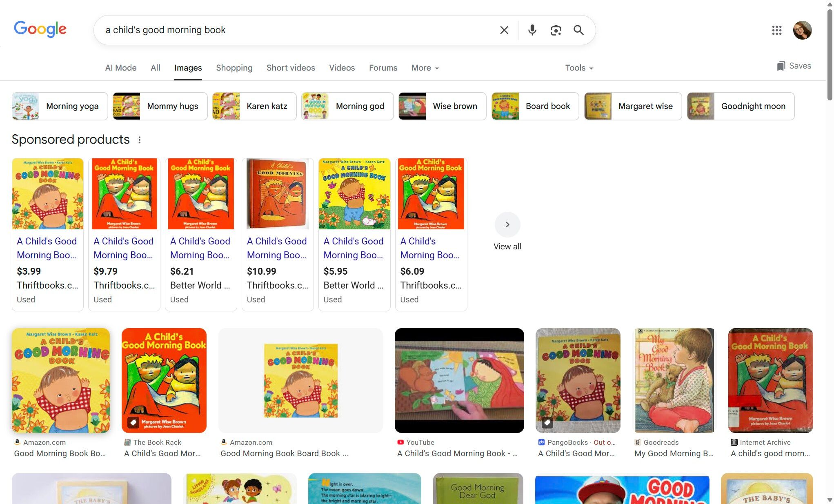834x504 pixels.
Task: Open the YouTube video result thumbnail
Action: coord(459,380)
